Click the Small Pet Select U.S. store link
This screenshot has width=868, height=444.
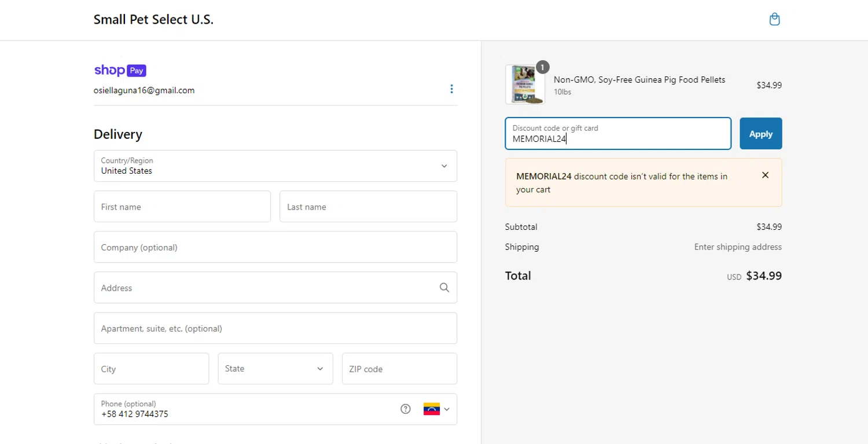click(x=153, y=20)
